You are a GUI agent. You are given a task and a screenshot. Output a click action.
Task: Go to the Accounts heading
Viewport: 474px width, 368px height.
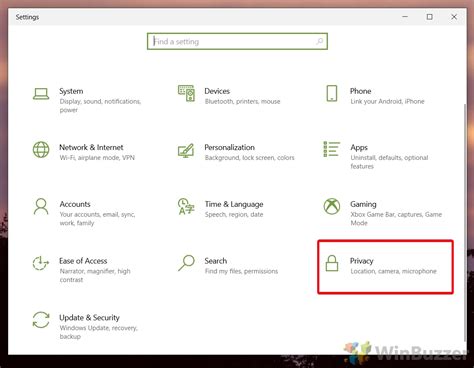(x=75, y=204)
